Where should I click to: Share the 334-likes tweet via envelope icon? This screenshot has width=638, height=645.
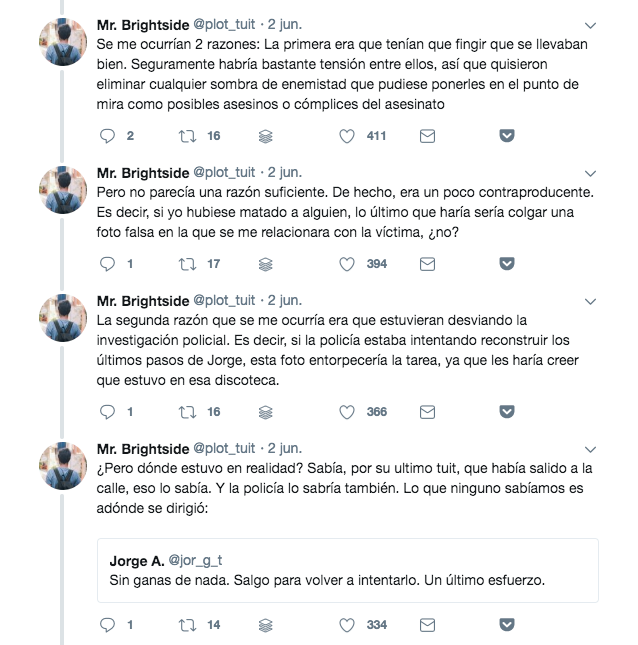(x=427, y=625)
